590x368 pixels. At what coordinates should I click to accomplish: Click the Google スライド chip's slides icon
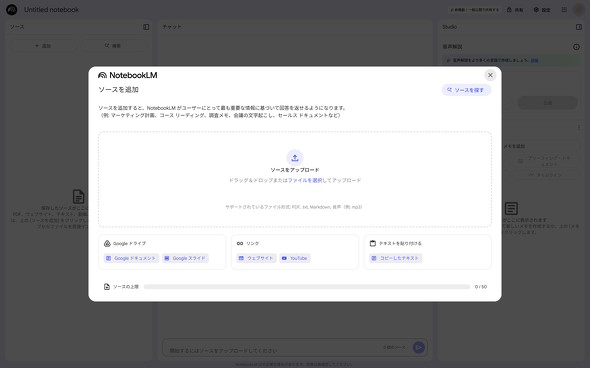167,258
